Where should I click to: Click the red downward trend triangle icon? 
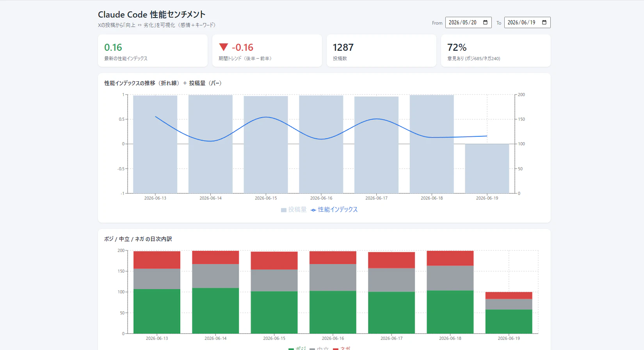point(223,47)
